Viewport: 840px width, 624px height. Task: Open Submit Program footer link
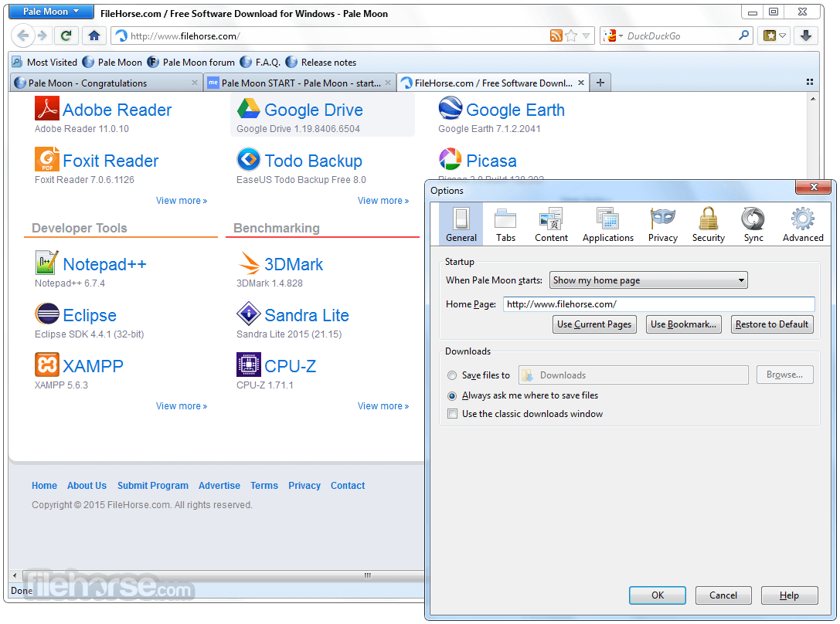pyautogui.click(x=153, y=486)
